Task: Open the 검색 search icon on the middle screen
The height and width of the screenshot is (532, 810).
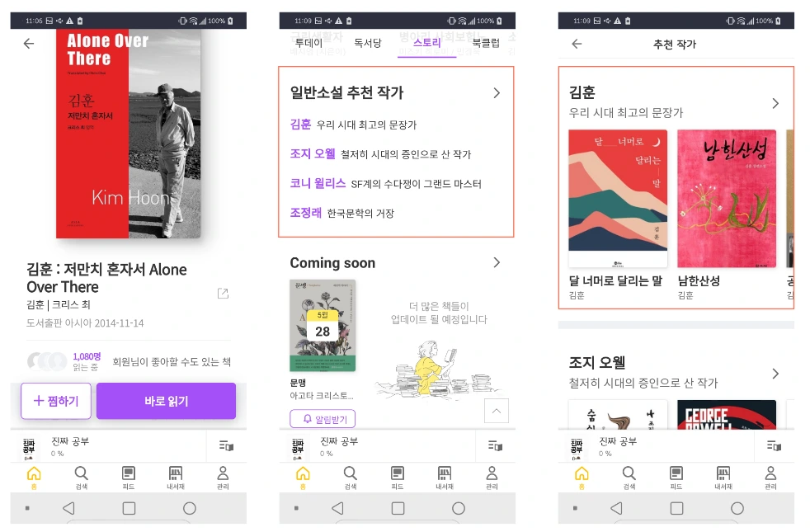Action: pos(351,478)
